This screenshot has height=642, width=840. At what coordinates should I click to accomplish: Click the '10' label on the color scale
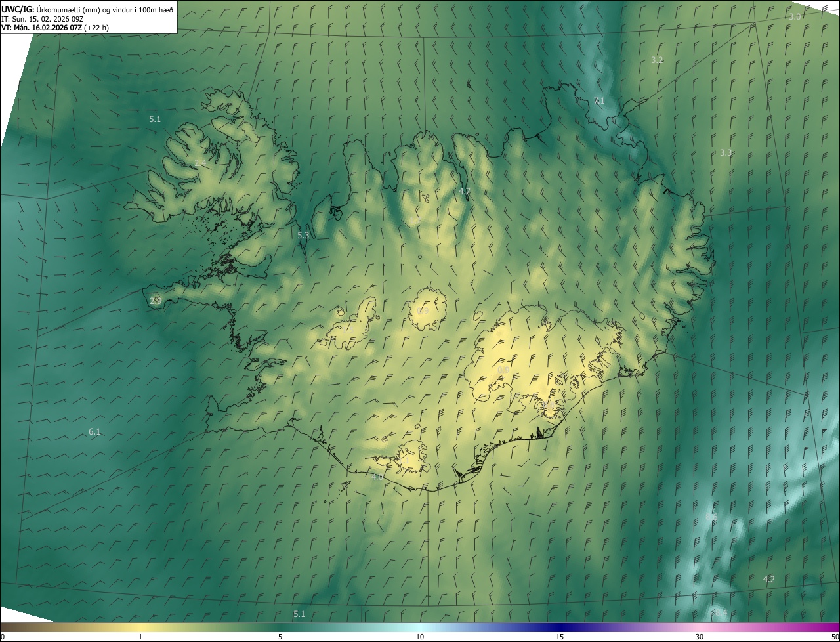(x=420, y=637)
